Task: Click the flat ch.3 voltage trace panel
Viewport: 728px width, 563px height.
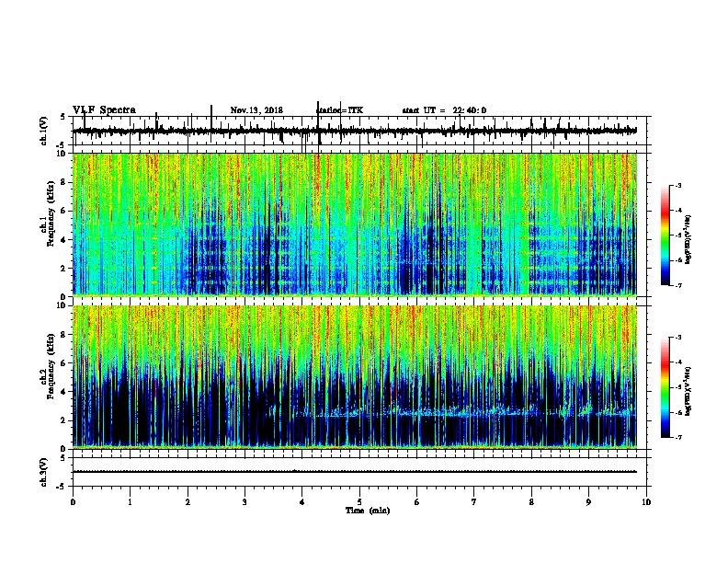Action: pos(361,472)
